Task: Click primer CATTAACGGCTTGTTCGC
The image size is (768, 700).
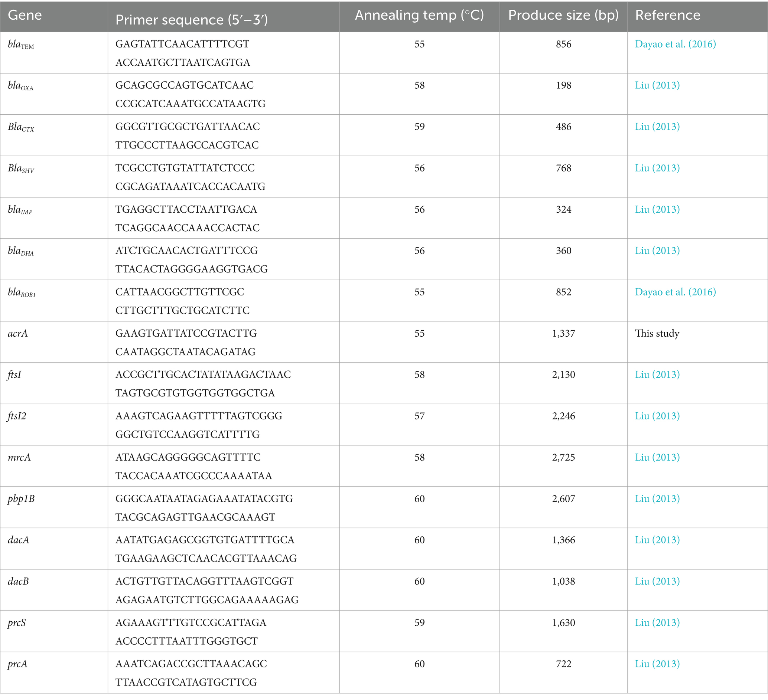Action: click(x=180, y=292)
